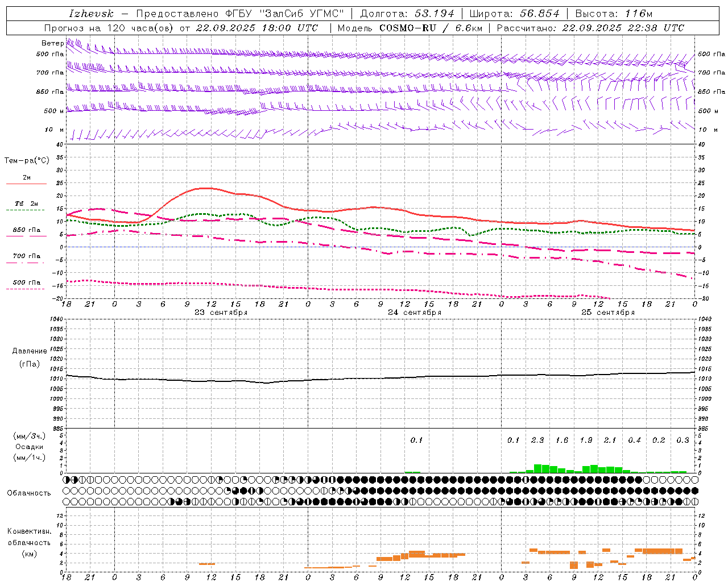Click the Широта: 56.854 latitude value
Image resolution: width=728 pixels, height=582 pixels.
click(515, 14)
